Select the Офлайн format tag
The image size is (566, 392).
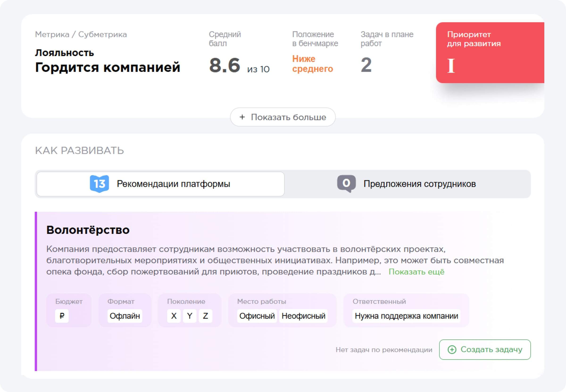coord(125,316)
